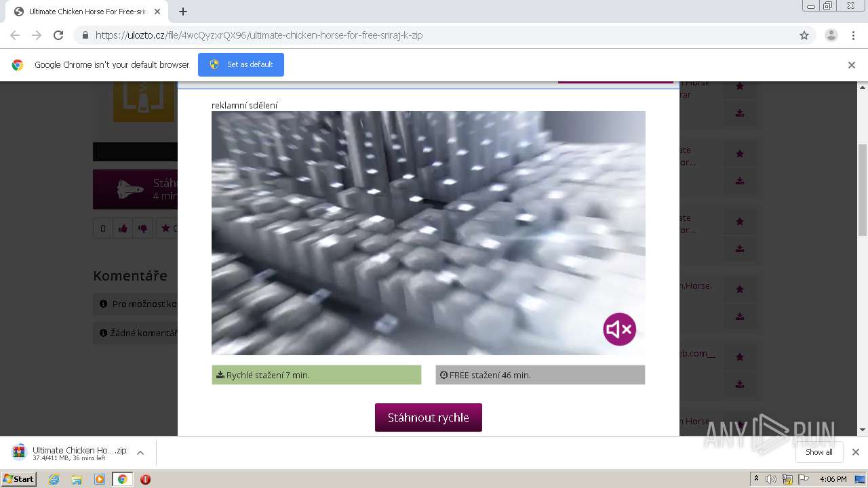The height and width of the screenshot is (488, 868).
Task: Click the 4:06 PM system clock
Action: pyautogui.click(x=833, y=479)
